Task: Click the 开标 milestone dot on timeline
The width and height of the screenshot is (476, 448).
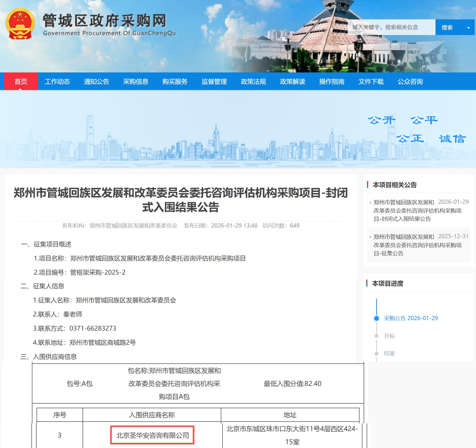Action: tap(377, 336)
